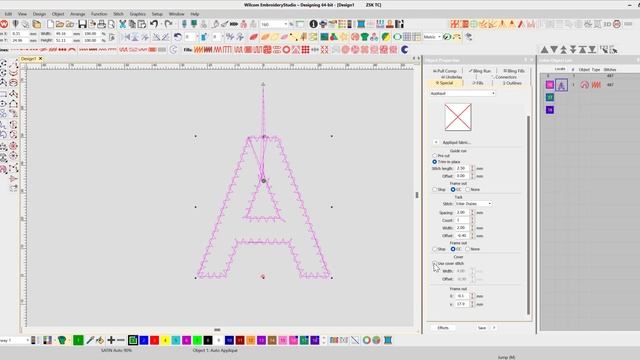The height and width of the screenshot is (360, 640).
Task: Click the palette scroll arrows after last color
Action: 324,340
